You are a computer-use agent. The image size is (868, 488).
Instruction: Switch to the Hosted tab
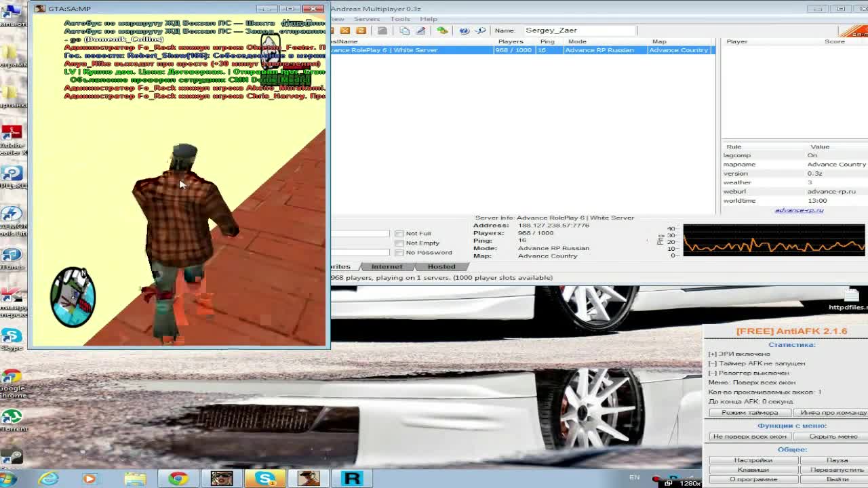(x=441, y=267)
